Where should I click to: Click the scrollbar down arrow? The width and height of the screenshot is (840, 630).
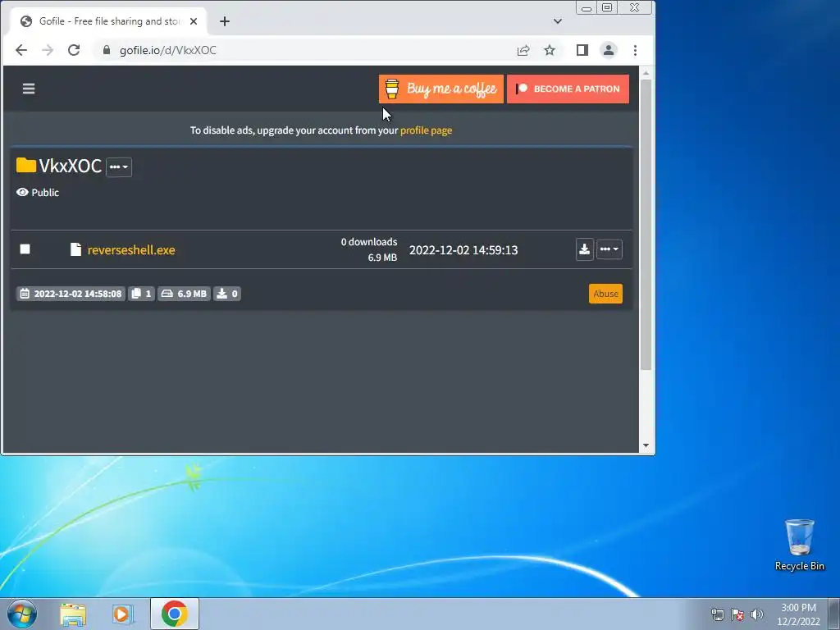click(646, 445)
